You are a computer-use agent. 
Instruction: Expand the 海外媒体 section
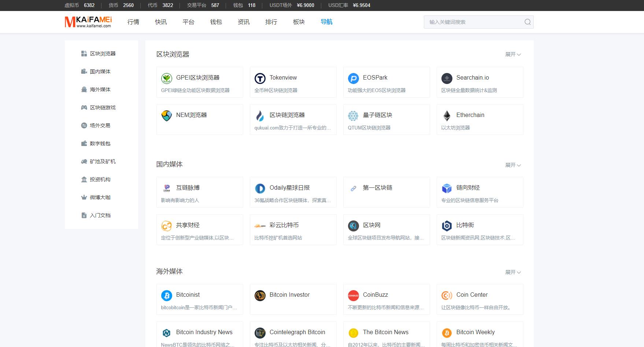(x=512, y=272)
